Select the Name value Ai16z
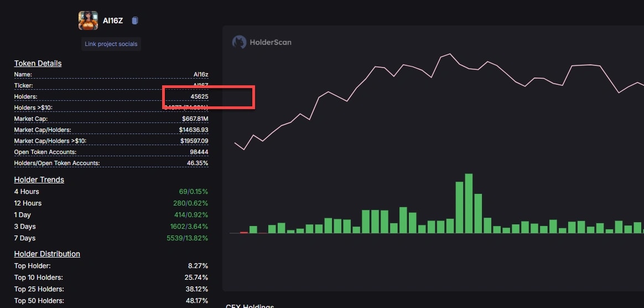This screenshot has width=644, height=308. pos(201,74)
